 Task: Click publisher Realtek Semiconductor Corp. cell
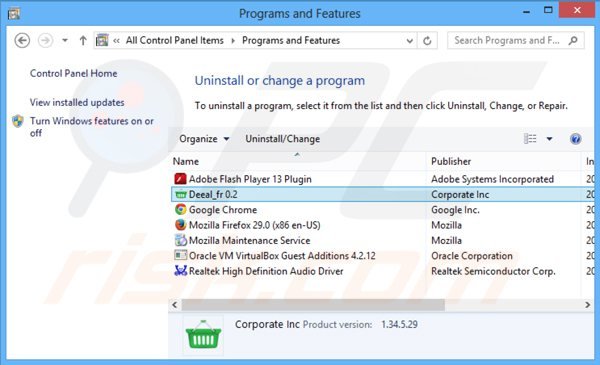coord(493,271)
